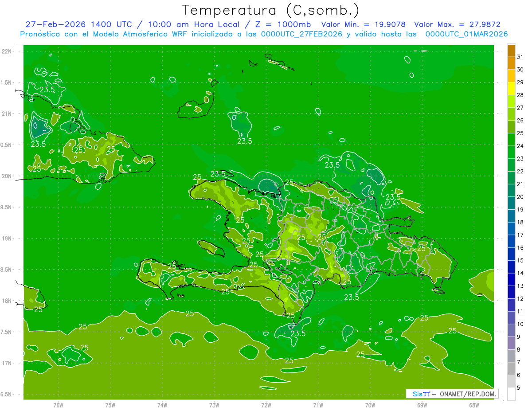
Task: Select the 'Valor Min. = 19.9078' readout
Action: click(x=364, y=24)
